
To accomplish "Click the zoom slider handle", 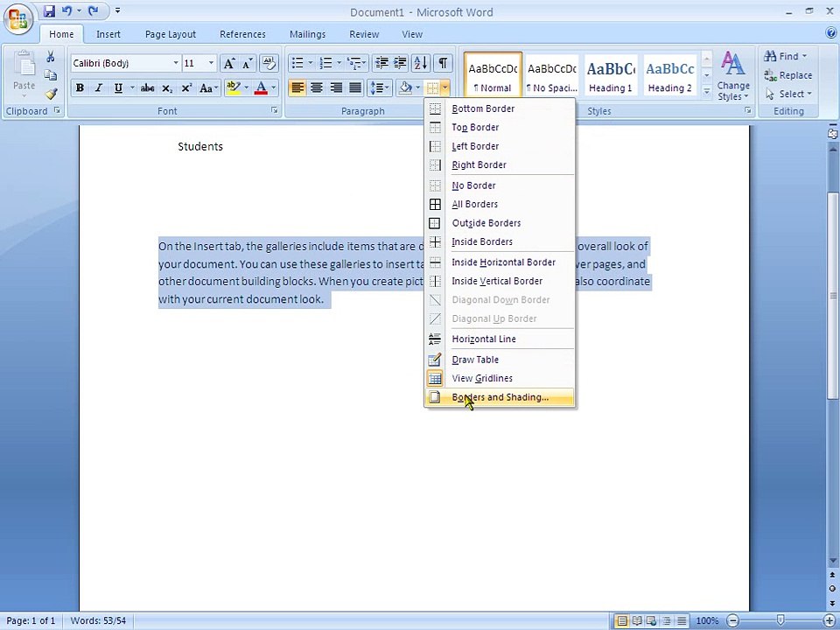I will 780,620.
